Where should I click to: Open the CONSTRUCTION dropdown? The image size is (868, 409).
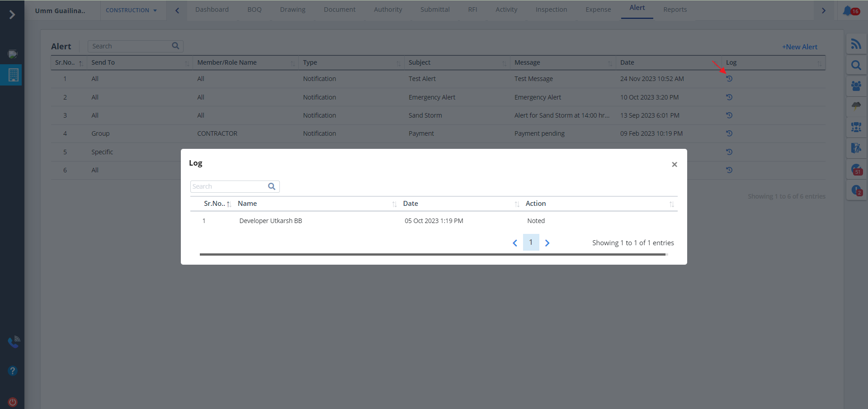tap(131, 10)
